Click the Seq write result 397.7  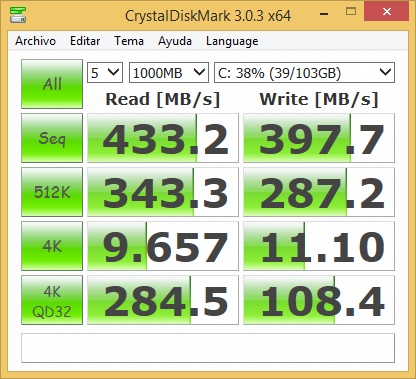pyautogui.click(x=319, y=138)
